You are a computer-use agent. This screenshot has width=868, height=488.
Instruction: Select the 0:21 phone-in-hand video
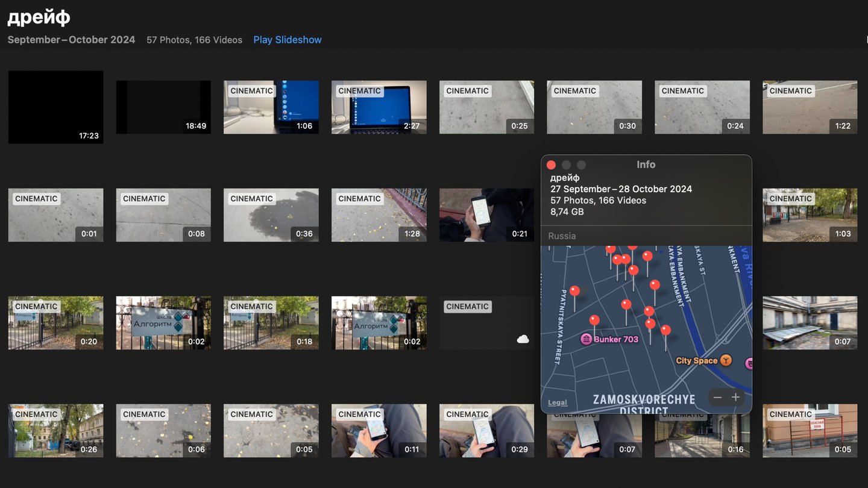click(486, 215)
